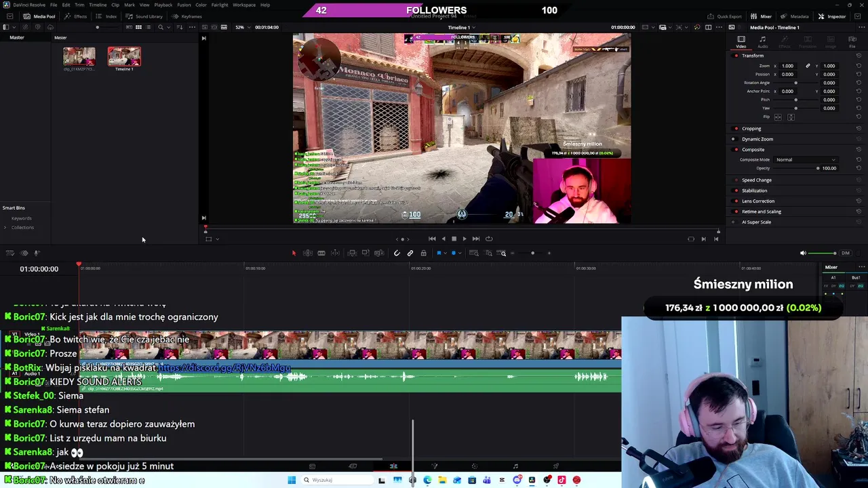The height and width of the screenshot is (488, 868).
Task: Open Keyframes editor panel
Action: (186, 16)
